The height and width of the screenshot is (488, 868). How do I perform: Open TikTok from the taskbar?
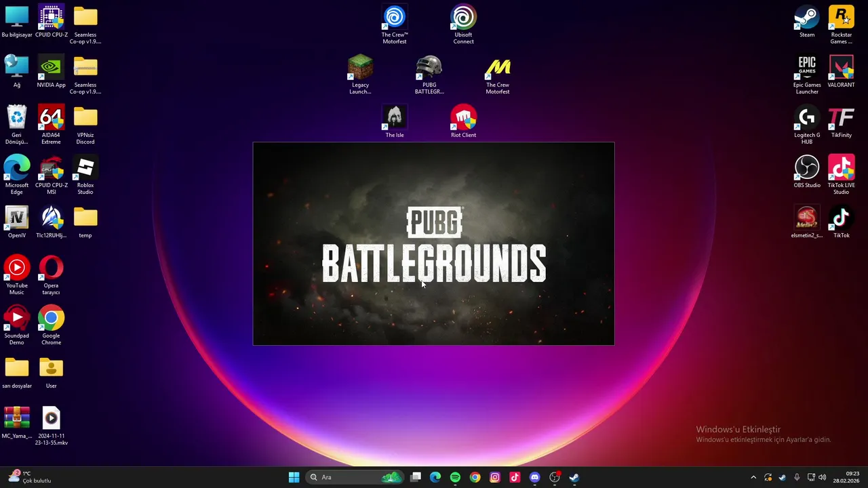click(515, 477)
